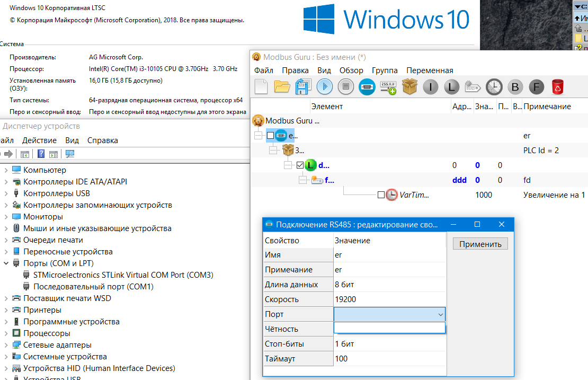Tick the checkbox of the 'e...' connection row
This screenshot has width=588, height=380.
tap(270, 136)
